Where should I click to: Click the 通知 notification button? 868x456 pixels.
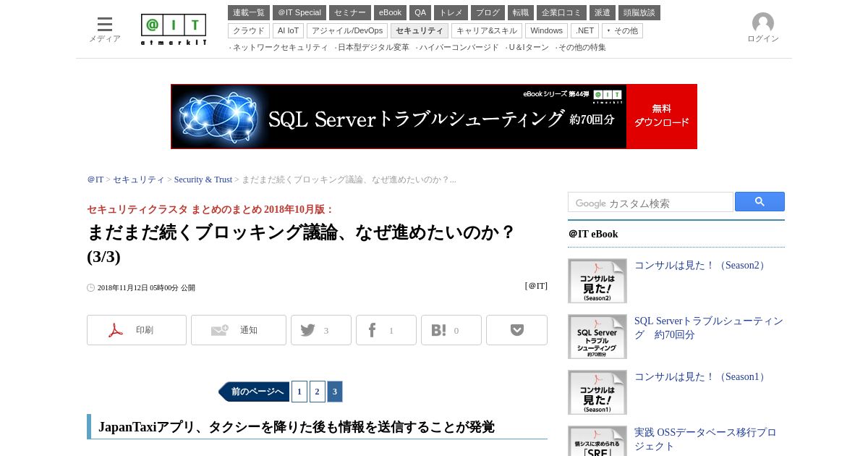coord(239,330)
